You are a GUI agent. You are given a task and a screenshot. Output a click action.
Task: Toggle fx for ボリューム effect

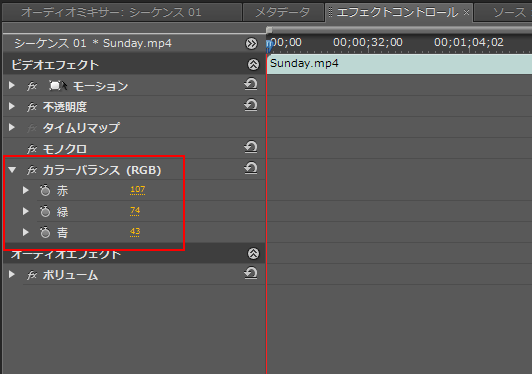(32, 275)
